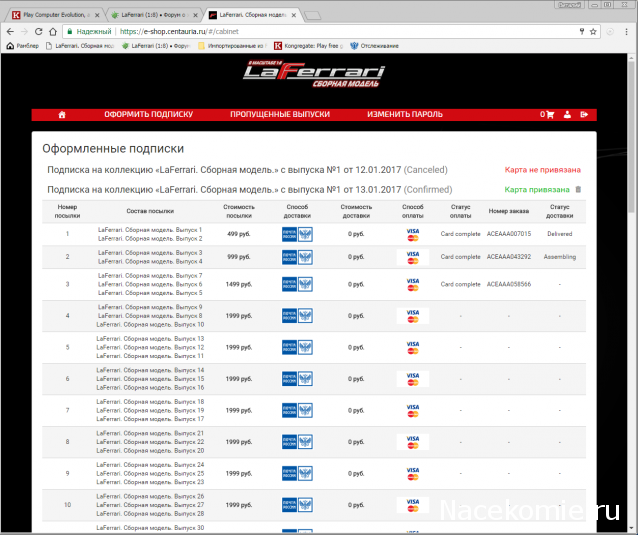Reload the page

39,32
